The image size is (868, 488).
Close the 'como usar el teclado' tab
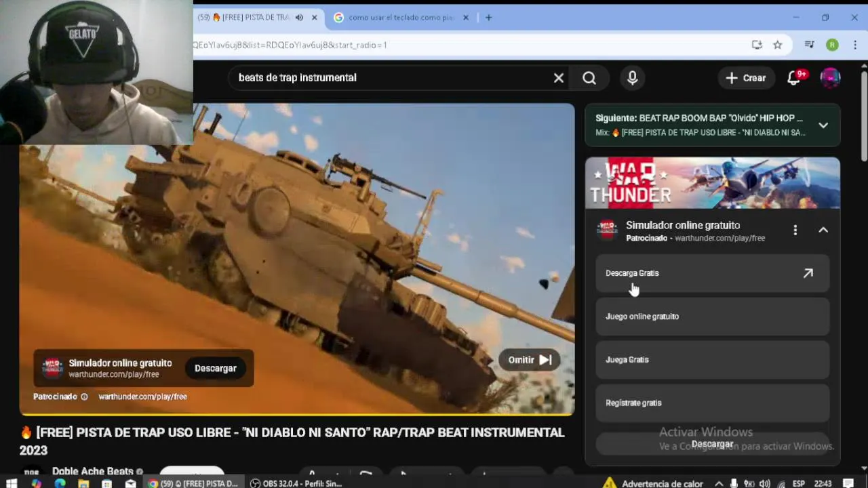466,18
